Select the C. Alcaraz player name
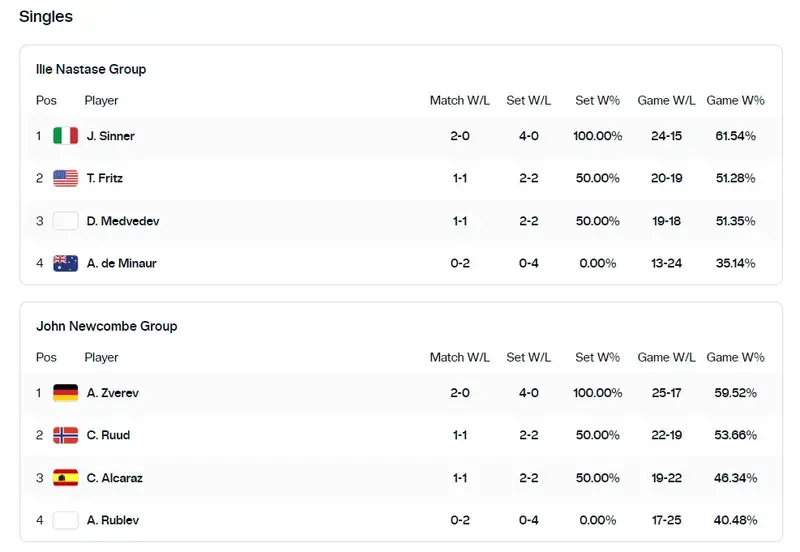This screenshot has height=552, width=800. point(114,478)
